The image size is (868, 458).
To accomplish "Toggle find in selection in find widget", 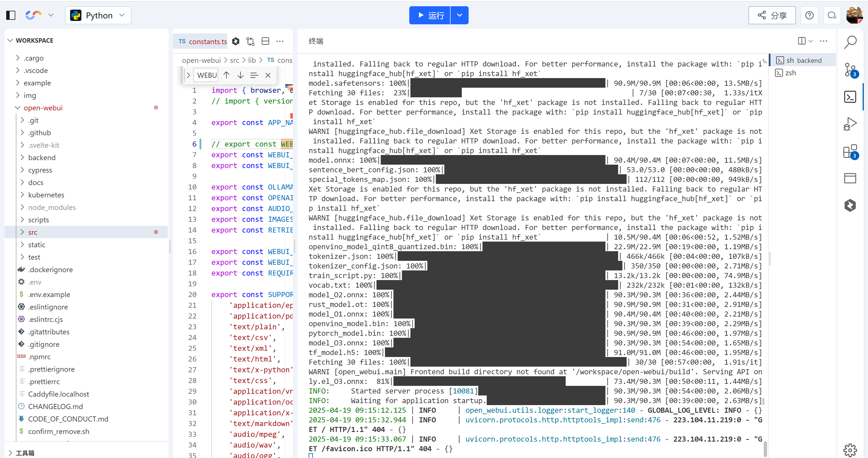I will coord(254,75).
